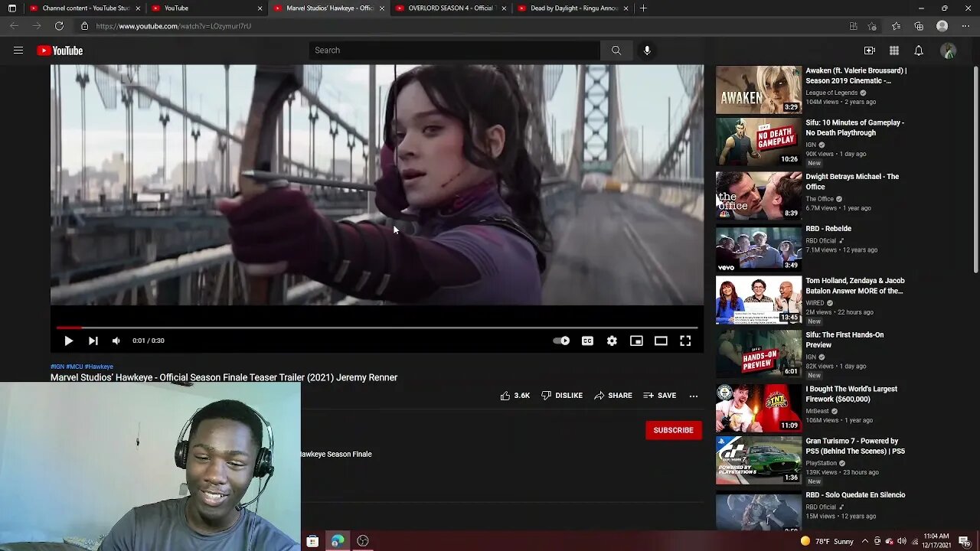
Task: Go to the YouTube home logo
Action: click(x=60, y=51)
